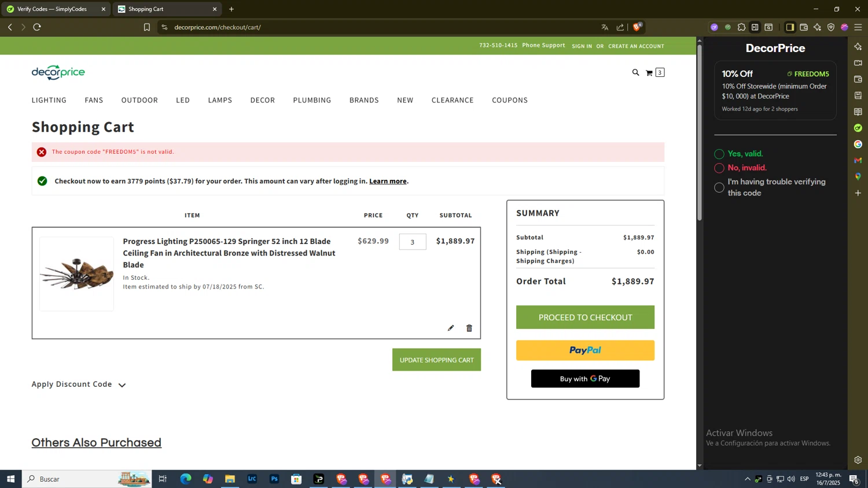Open the Leo AI sparkle toolbar icon
The width and height of the screenshot is (868, 488).
pyautogui.click(x=817, y=27)
